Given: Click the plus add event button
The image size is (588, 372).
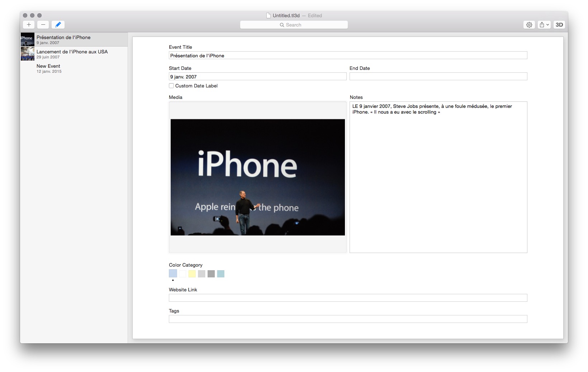Looking at the screenshot, I should pyautogui.click(x=29, y=25).
